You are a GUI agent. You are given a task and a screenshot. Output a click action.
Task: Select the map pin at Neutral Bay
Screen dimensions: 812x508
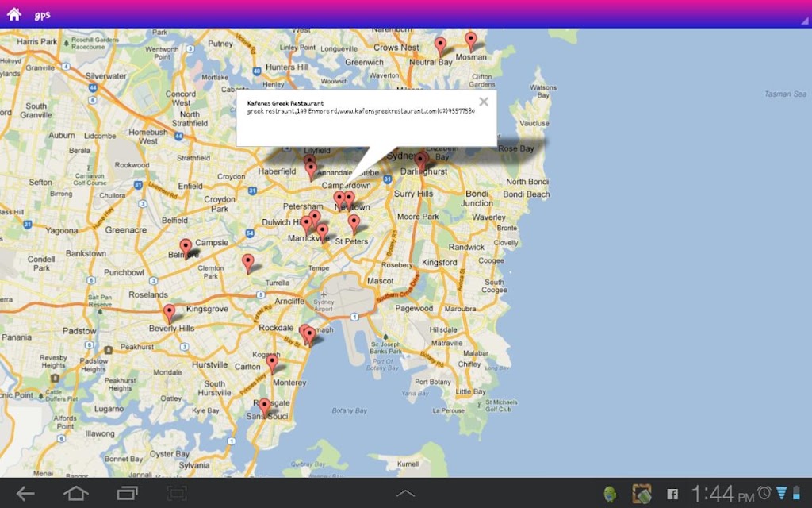click(440, 47)
